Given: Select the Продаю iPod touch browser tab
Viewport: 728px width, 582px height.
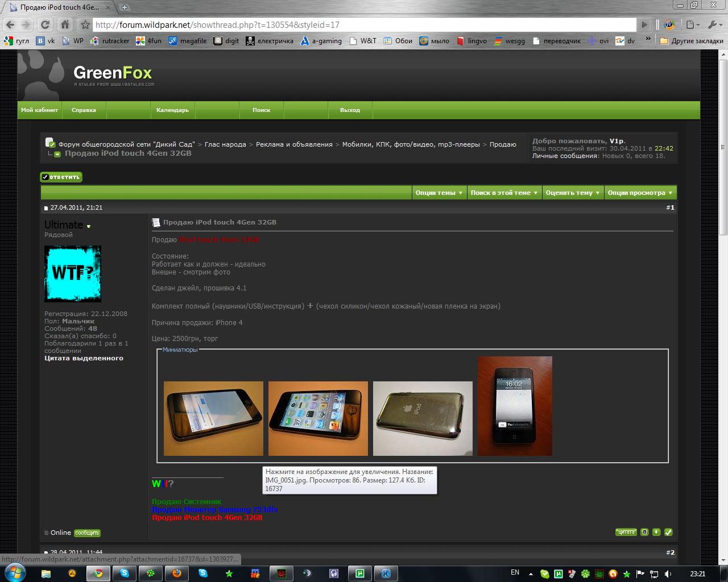Looking at the screenshot, I should [59, 7].
